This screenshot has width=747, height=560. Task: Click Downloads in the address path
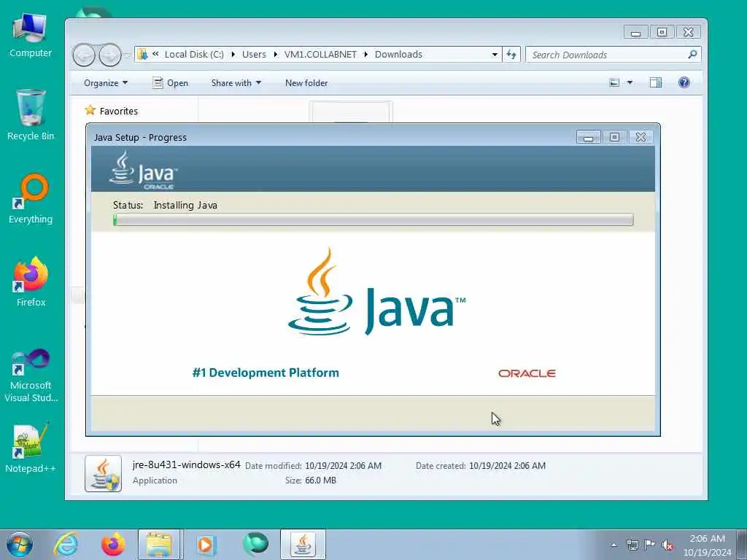[x=398, y=54]
